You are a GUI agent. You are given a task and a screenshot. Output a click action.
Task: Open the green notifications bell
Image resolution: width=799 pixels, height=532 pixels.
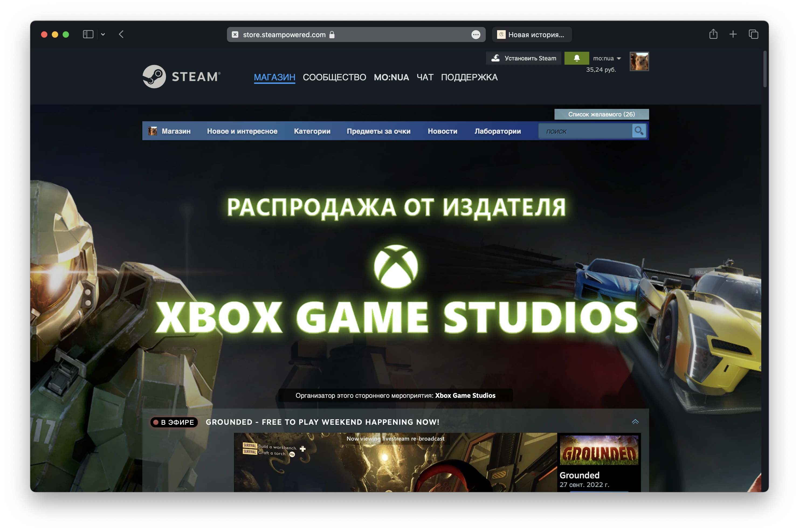pyautogui.click(x=576, y=58)
